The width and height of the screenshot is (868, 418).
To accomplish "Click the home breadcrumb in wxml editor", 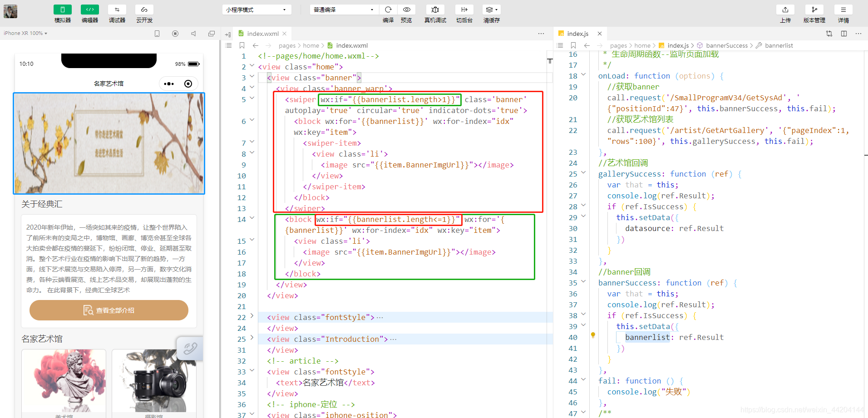I will point(311,45).
